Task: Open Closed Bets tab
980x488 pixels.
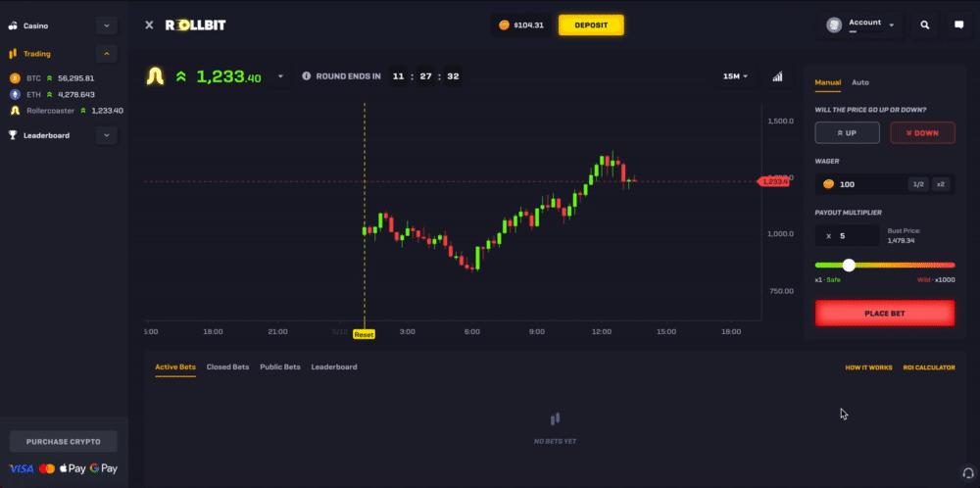Action: tap(227, 366)
